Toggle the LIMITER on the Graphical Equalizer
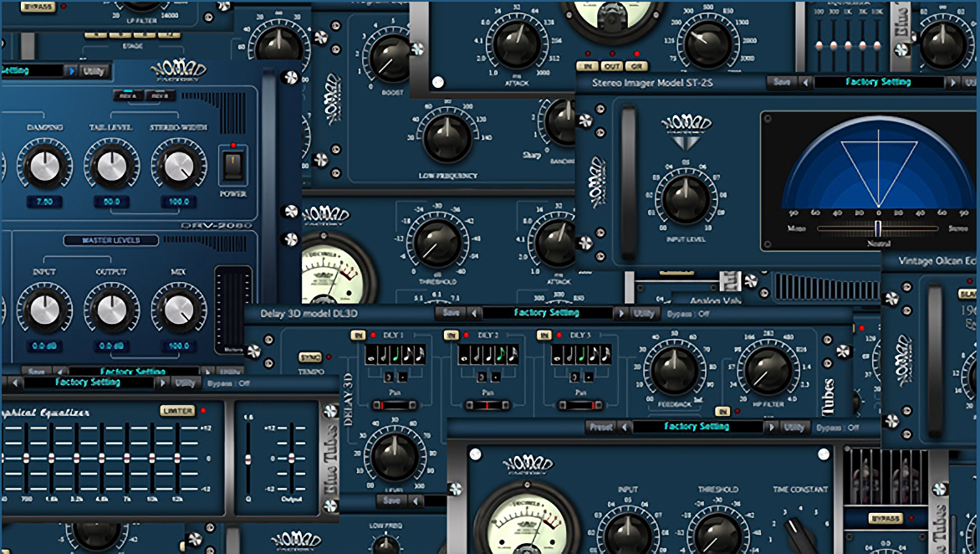This screenshot has width=980, height=554. 177,411
